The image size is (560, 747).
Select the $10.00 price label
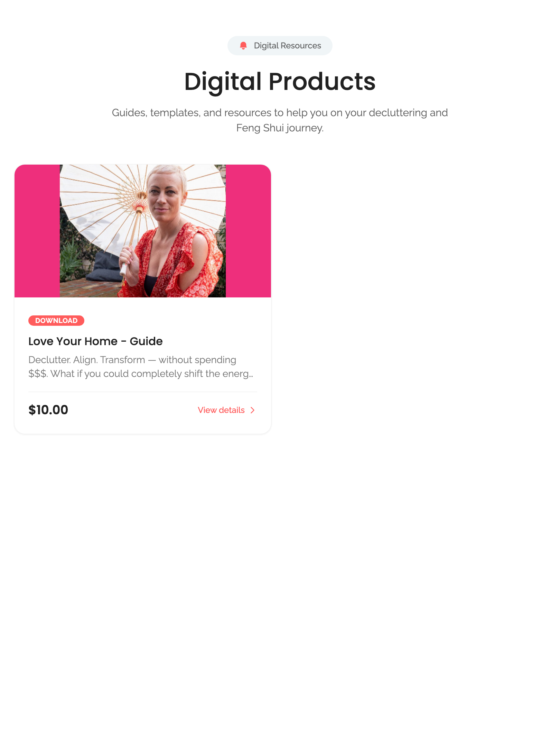(48, 410)
